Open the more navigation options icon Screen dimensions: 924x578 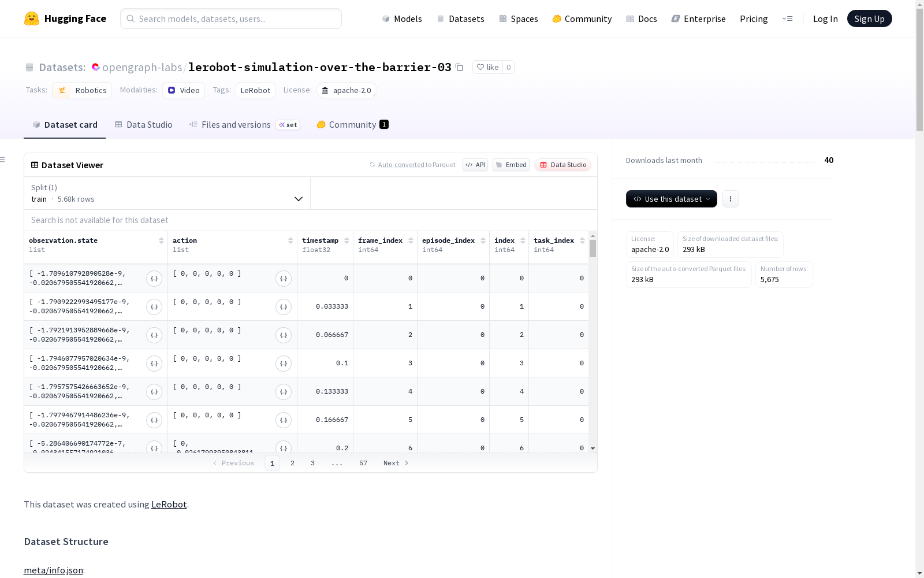787,18
